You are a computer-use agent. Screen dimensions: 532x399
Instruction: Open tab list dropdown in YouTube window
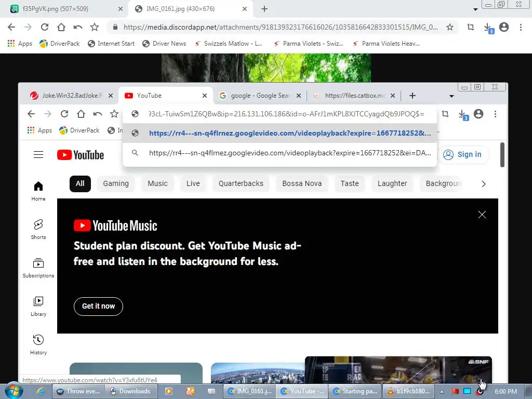pos(451,96)
